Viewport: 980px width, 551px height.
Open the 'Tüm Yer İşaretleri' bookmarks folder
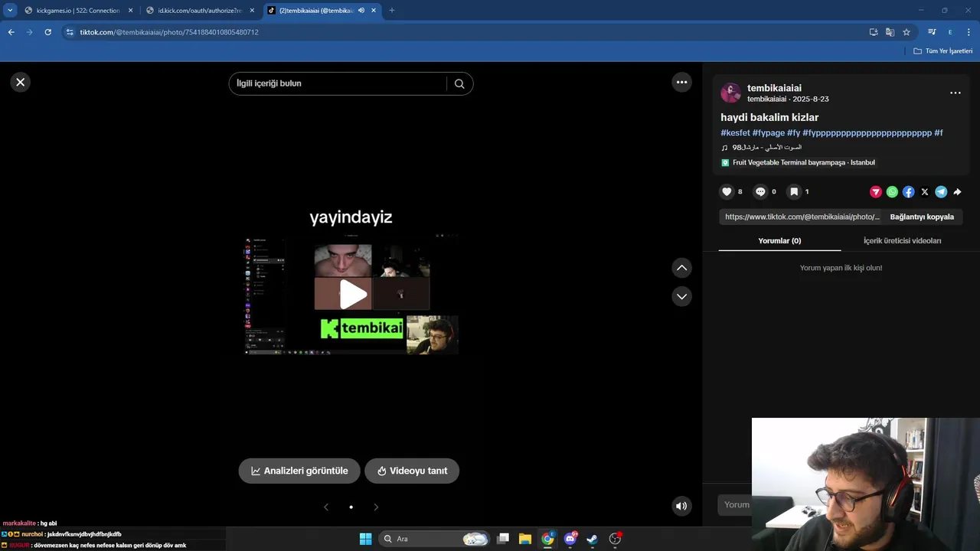point(943,51)
